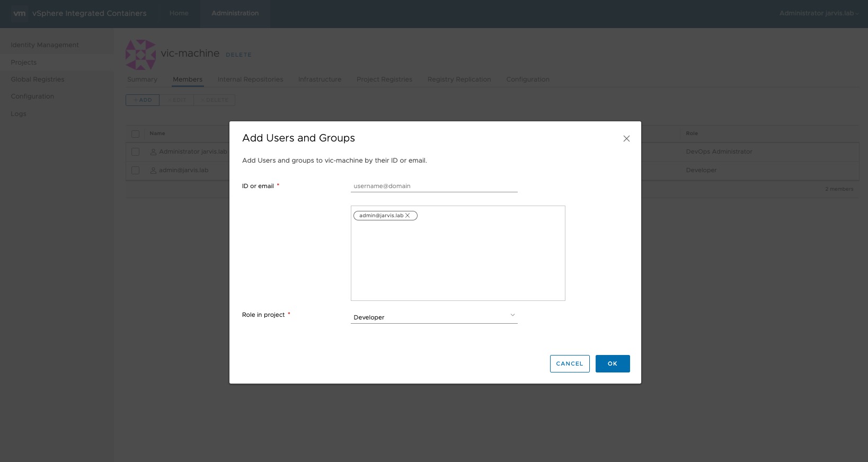This screenshot has width=868, height=462.
Task: Click the Role column header
Action: coord(692,134)
